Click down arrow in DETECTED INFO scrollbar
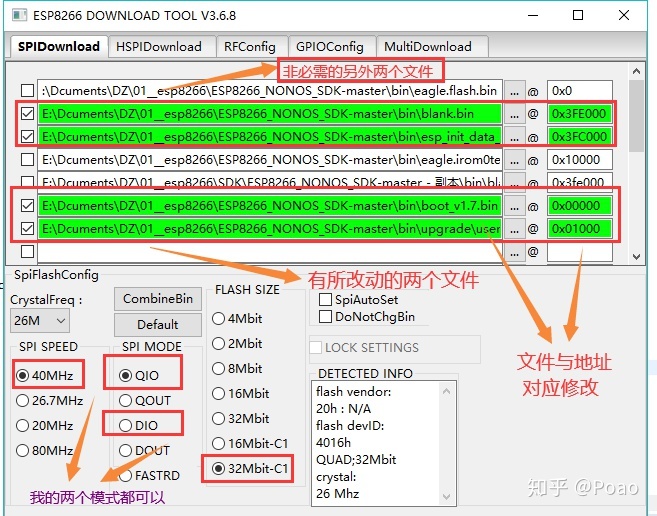This screenshot has width=657, height=516. (447, 497)
